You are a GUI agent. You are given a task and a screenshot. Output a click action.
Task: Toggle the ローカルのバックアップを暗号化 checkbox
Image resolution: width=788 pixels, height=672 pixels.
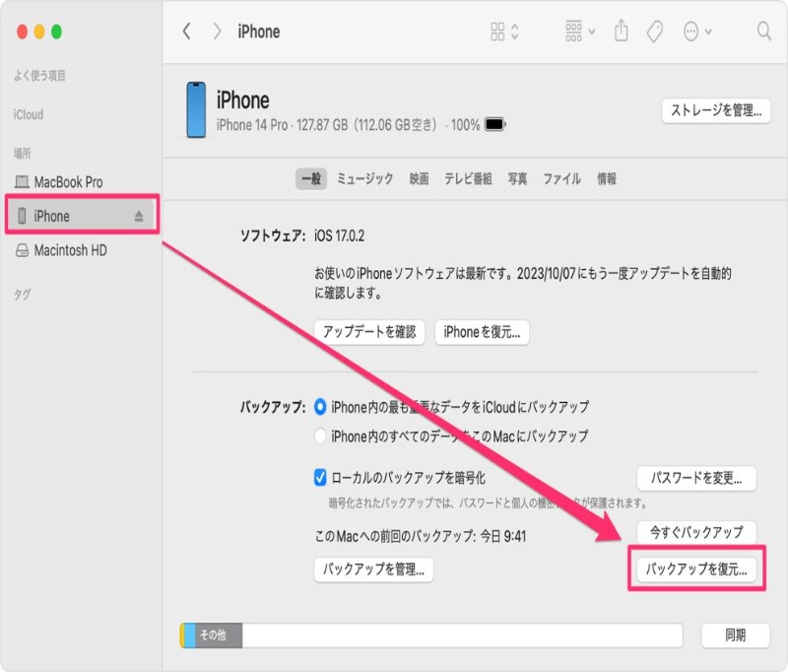coord(320,478)
